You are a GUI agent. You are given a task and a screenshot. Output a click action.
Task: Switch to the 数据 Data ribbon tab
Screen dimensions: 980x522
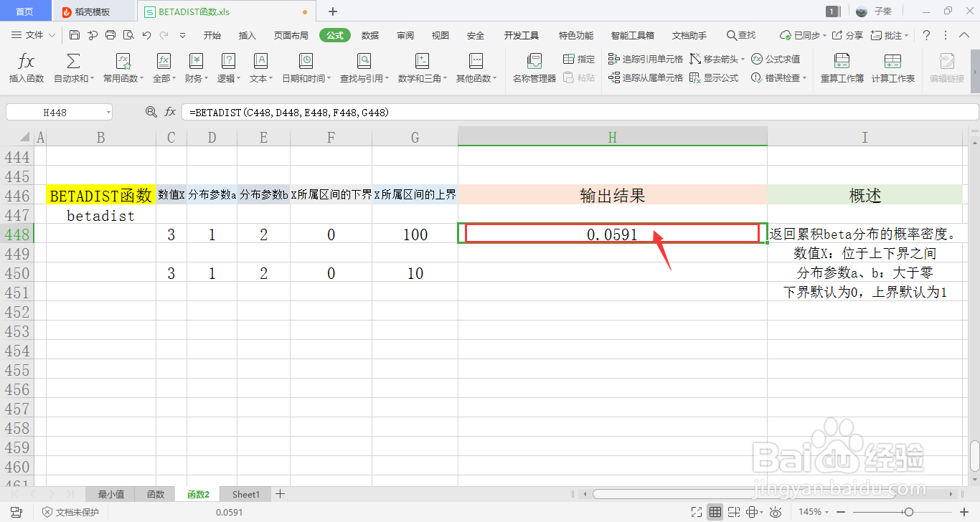(370, 35)
